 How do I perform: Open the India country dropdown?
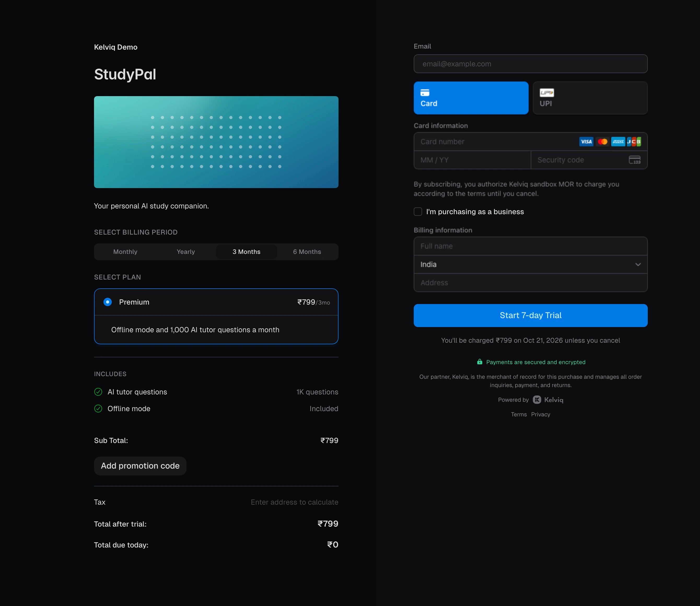(x=530, y=264)
